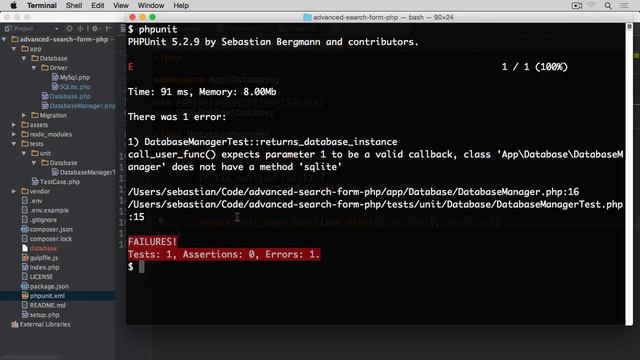Collapse the app folder
Viewport: 640px width, 360px height.
[x=14, y=49]
